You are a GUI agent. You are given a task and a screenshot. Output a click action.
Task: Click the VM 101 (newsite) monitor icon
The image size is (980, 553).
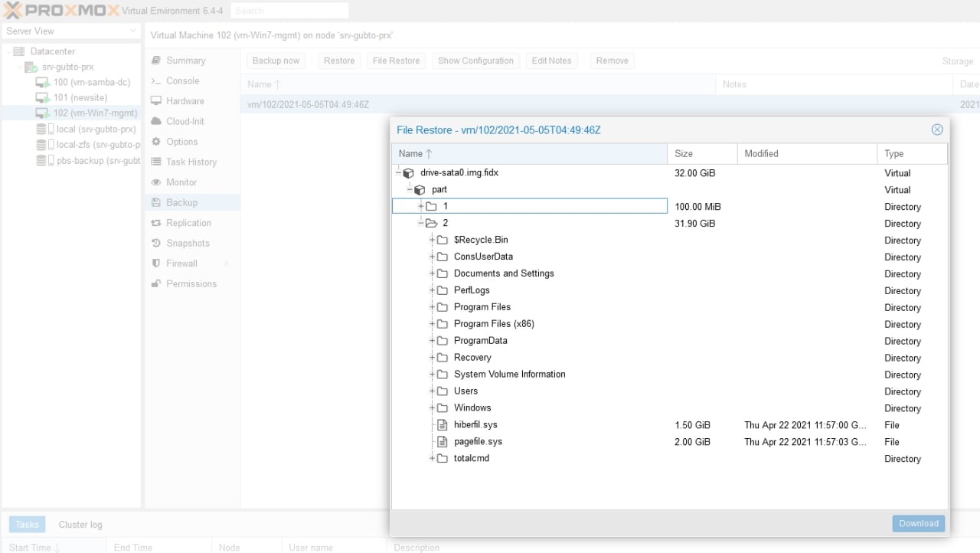tap(43, 98)
